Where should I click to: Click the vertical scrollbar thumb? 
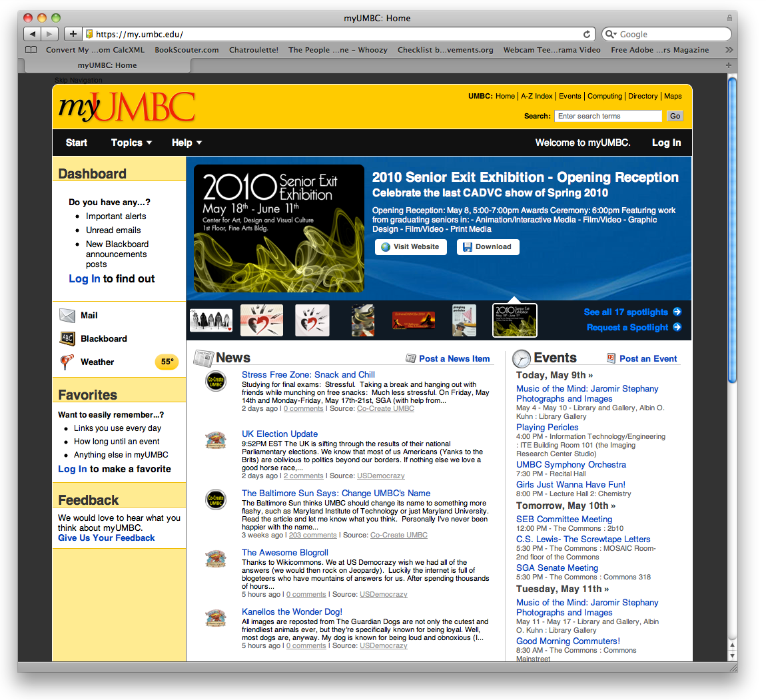pyautogui.click(x=732, y=230)
